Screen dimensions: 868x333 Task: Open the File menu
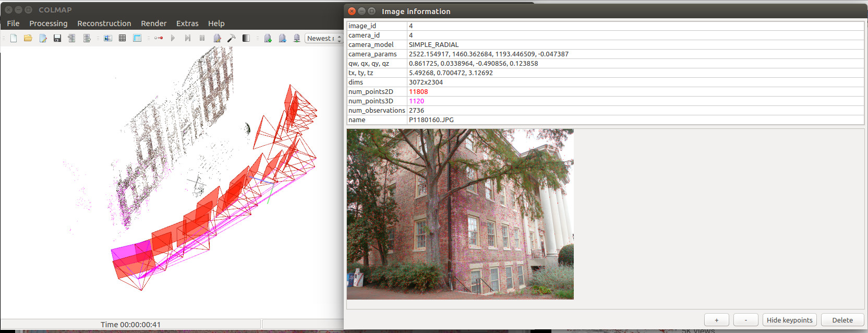(13, 23)
